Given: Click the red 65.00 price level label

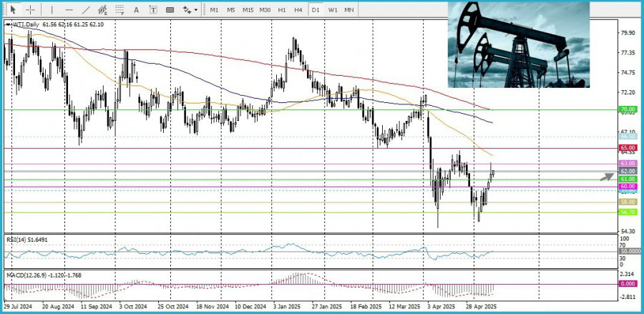Looking at the screenshot, I should coord(628,148).
